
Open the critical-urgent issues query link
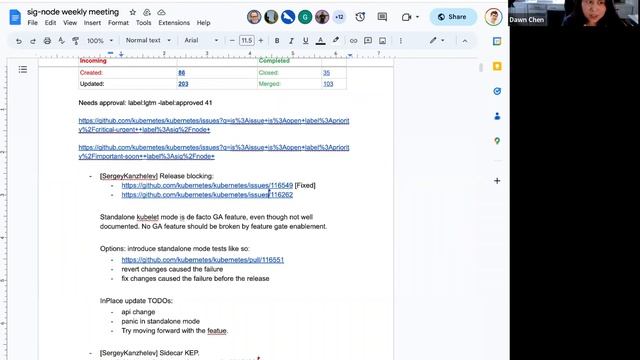(x=213, y=125)
